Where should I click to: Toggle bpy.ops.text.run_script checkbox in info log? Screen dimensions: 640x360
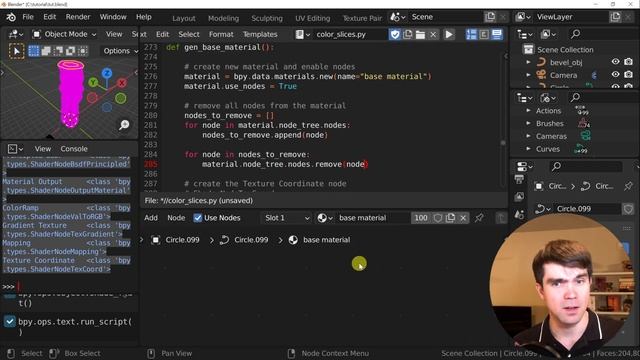point(10,322)
